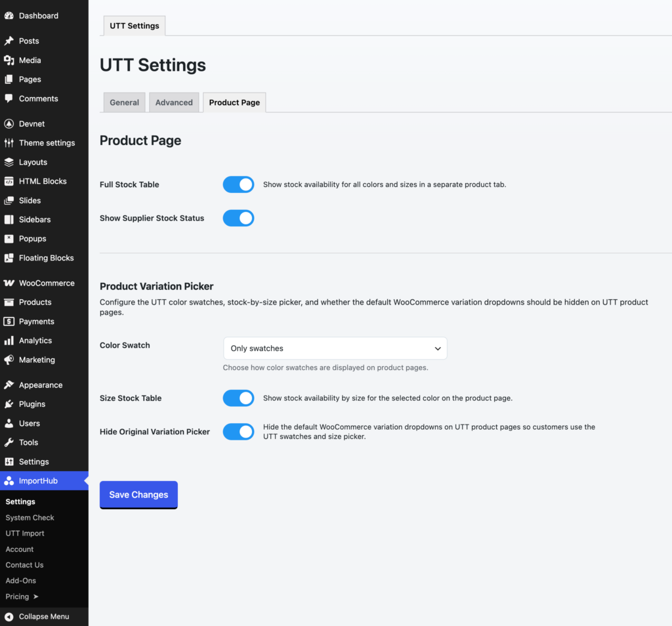Screen dimensions: 672x626
Task: Click the Media library icon
Action: click(9, 60)
